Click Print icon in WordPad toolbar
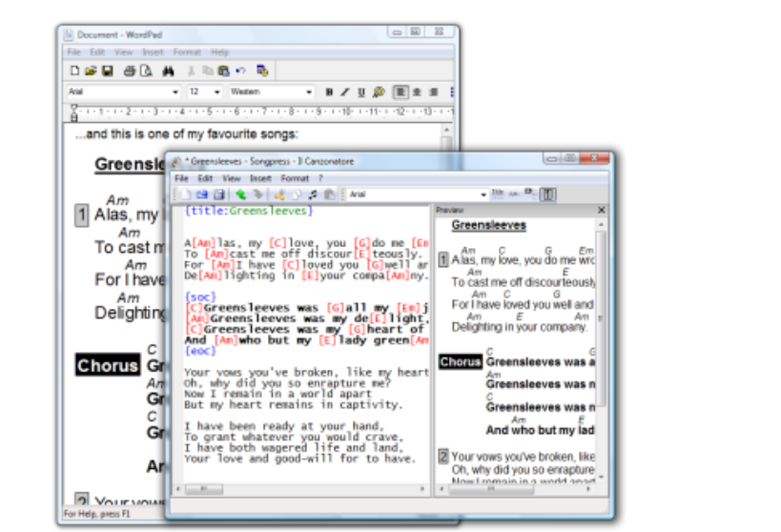781x532 pixels. [x=130, y=71]
